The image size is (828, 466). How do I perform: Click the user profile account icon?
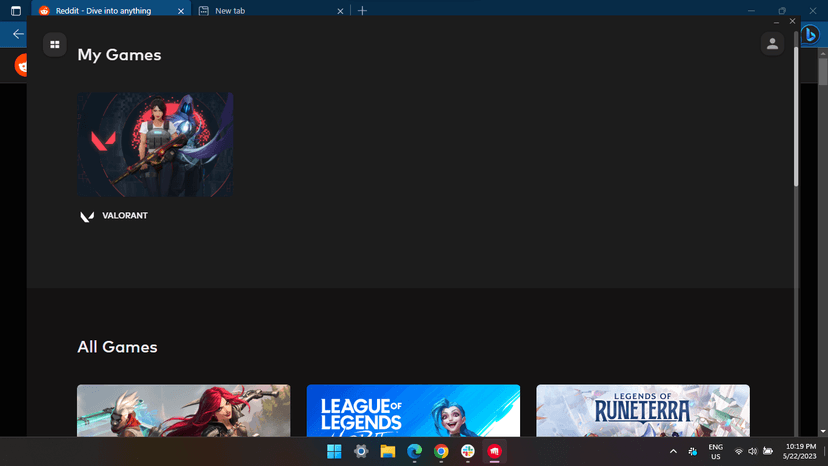(772, 44)
